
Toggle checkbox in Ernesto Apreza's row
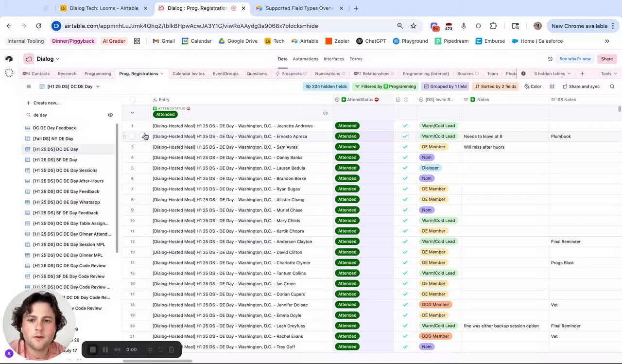pos(405,136)
